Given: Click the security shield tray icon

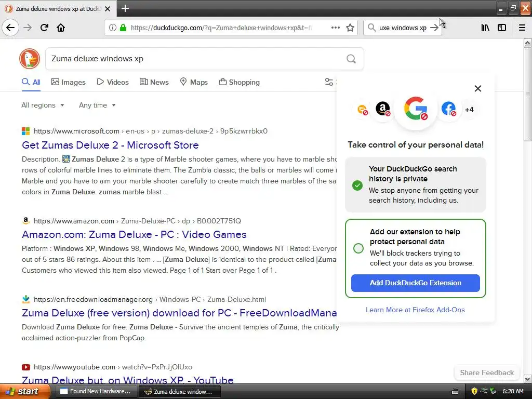Looking at the screenshot, I should point(474,391).
